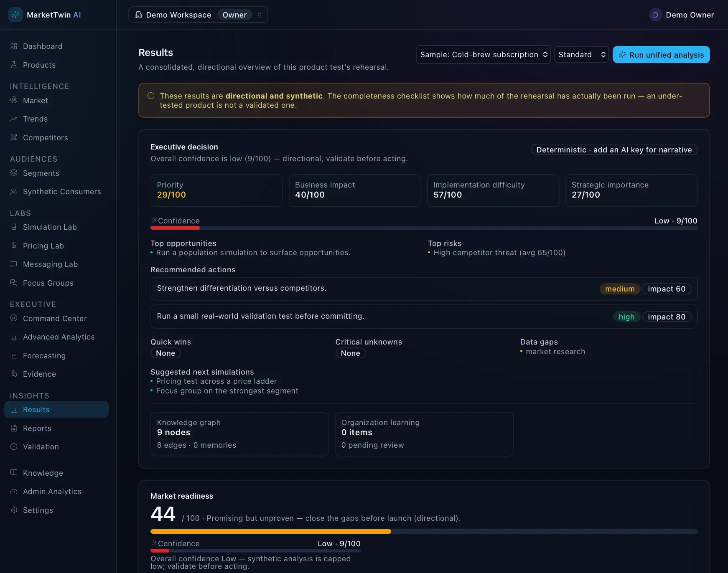
Task: Click the Reports document icon
Action: [x=14, y=428]
